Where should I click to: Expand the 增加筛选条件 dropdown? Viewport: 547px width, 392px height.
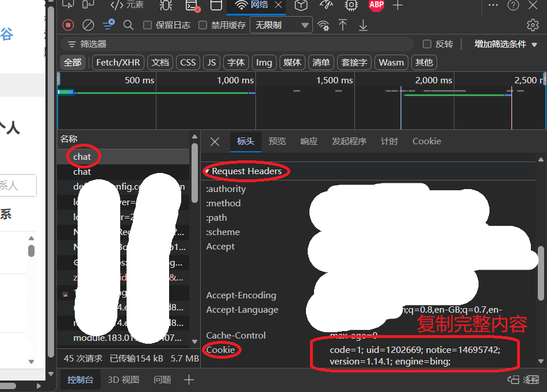pyautogui.click(x=506, y=44)
